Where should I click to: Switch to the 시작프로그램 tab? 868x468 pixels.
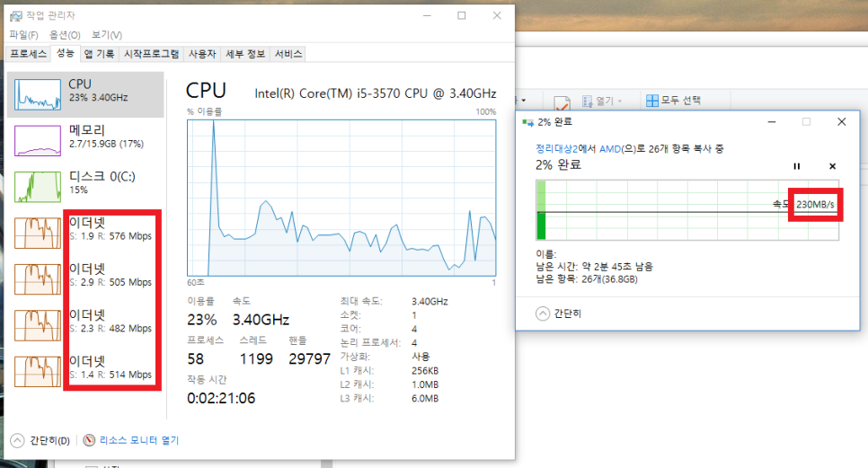151,54
